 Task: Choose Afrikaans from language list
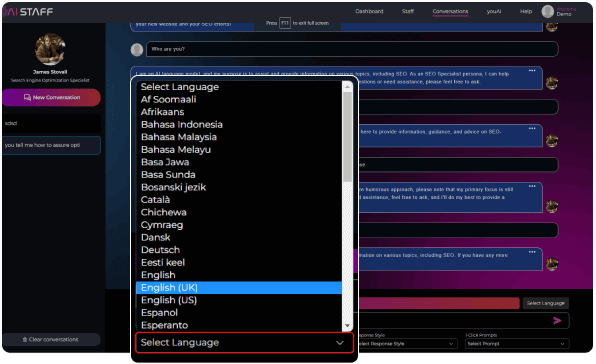[x=239, y=112]
